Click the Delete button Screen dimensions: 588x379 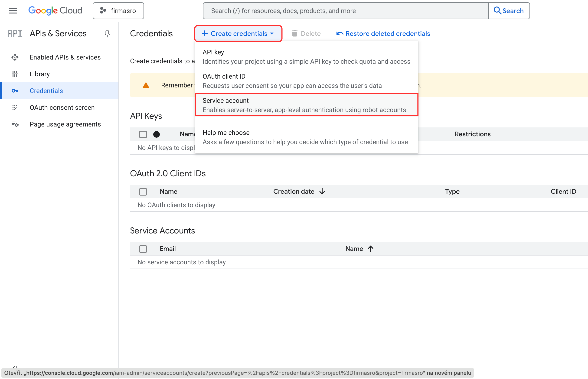point(306,33)
